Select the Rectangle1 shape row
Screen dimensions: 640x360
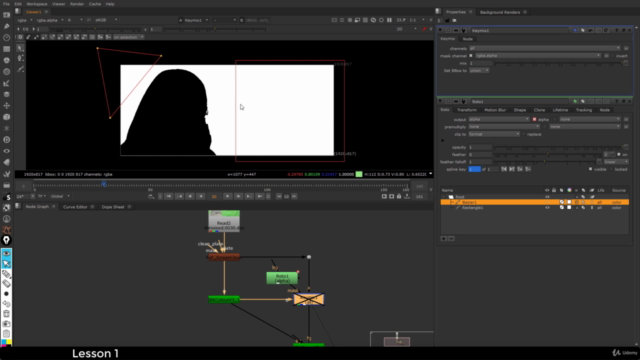coord(535,208)
